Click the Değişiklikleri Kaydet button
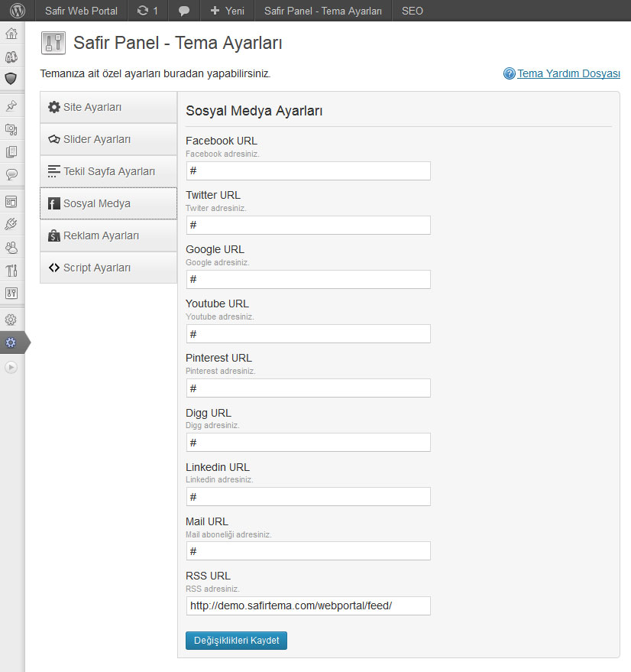This screenshot has width=631, height=672. coord(237,641)
